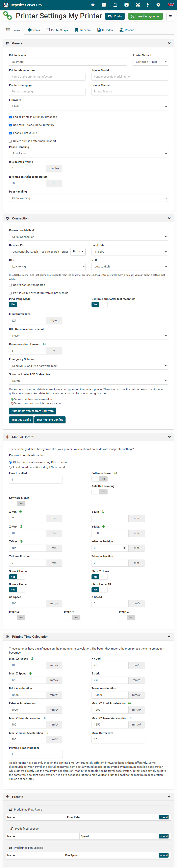This screenshot has width=177, height=868.
Task: Click the Printer Name input field
Action: pyautogui.click(x=68, y=62)
